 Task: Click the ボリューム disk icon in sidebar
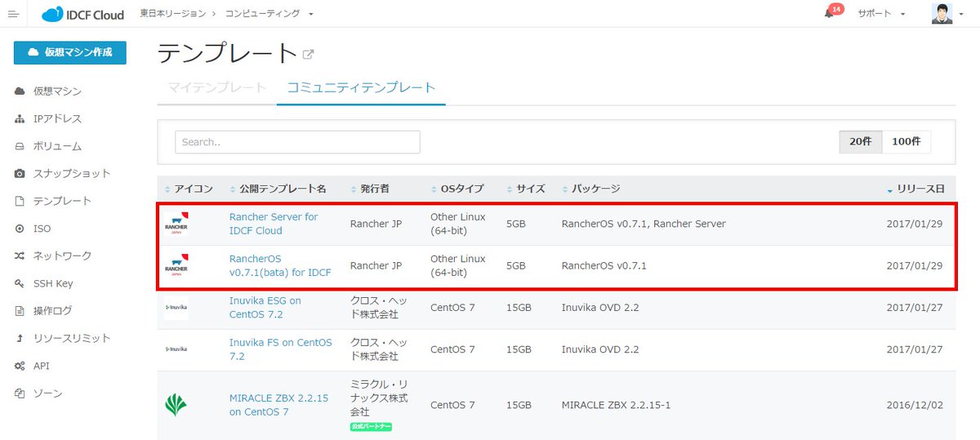tap(20, 147)
